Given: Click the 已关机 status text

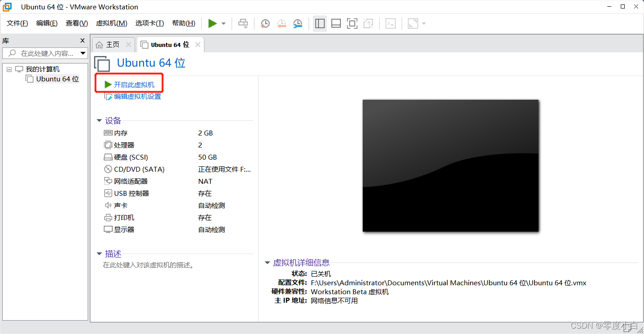Looking at the screenshot, I should [321, 274].
